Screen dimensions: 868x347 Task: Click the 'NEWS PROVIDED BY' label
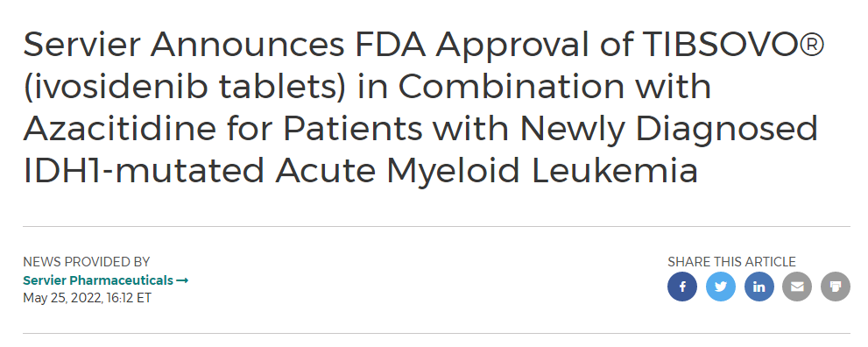87,262
